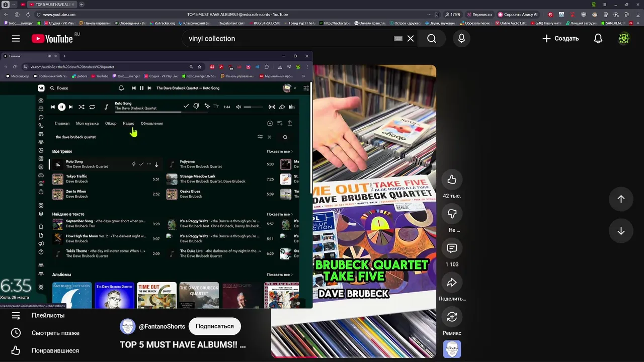
Task: Play previous track in VK audio player
Action: (53, 107)
